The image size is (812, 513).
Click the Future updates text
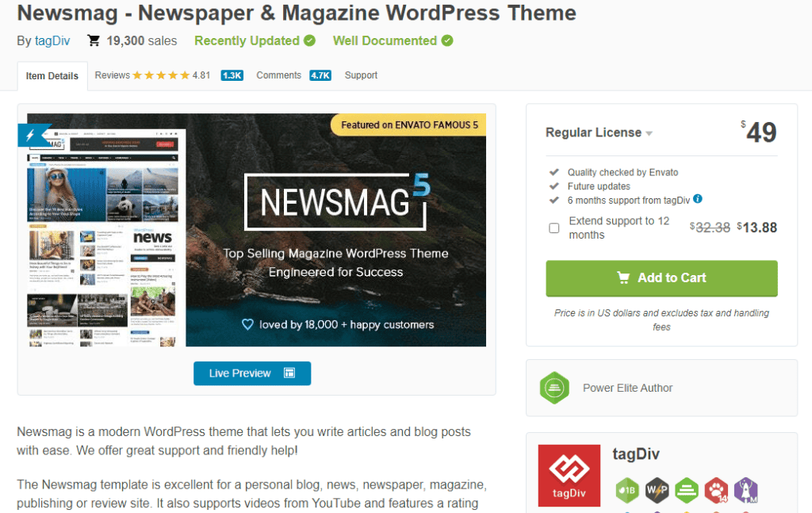[x=599, y=186]
